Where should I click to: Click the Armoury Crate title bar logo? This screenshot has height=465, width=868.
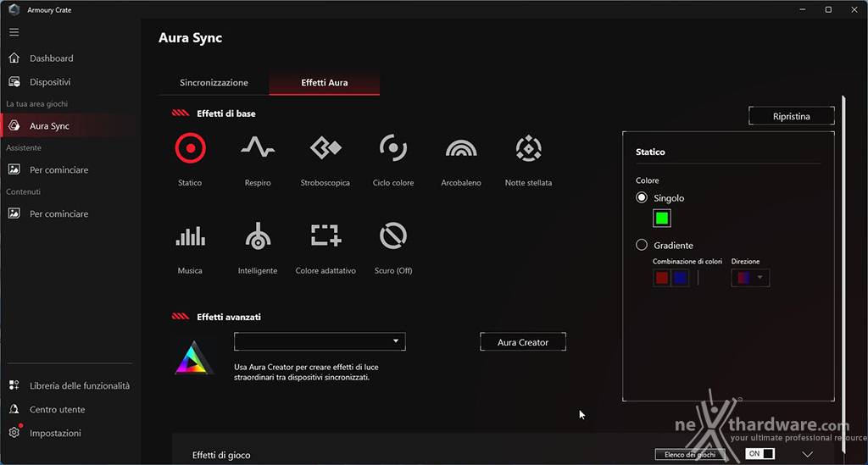(14, 9)
